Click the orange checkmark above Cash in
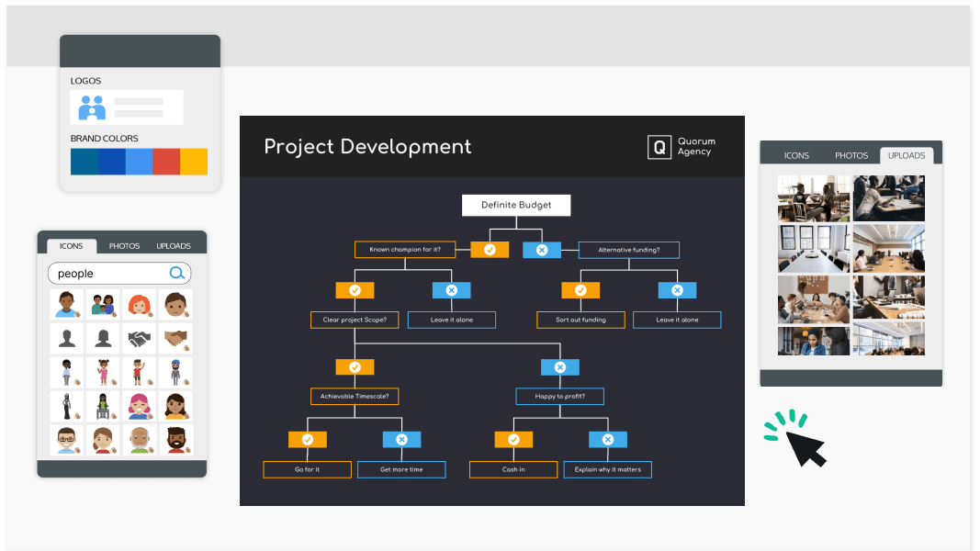 pos(513,440)
